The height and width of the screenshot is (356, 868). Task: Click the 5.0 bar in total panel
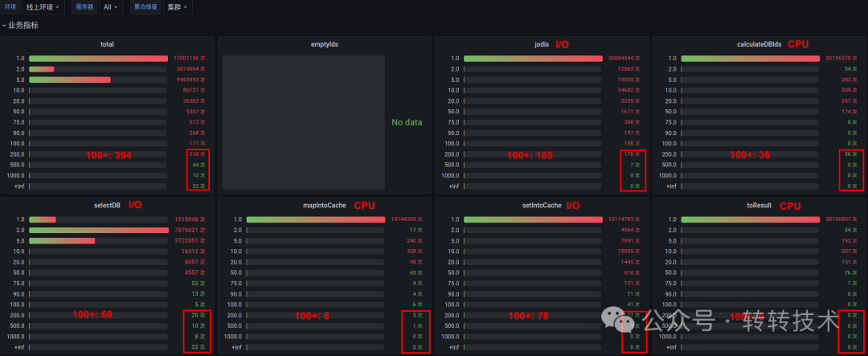click(x=70, y=80)
